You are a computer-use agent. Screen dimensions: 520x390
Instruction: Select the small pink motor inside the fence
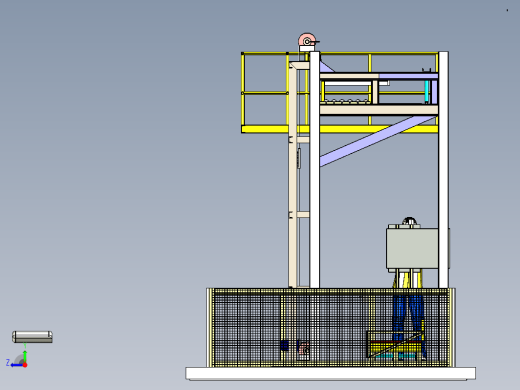tap(304, 350)
